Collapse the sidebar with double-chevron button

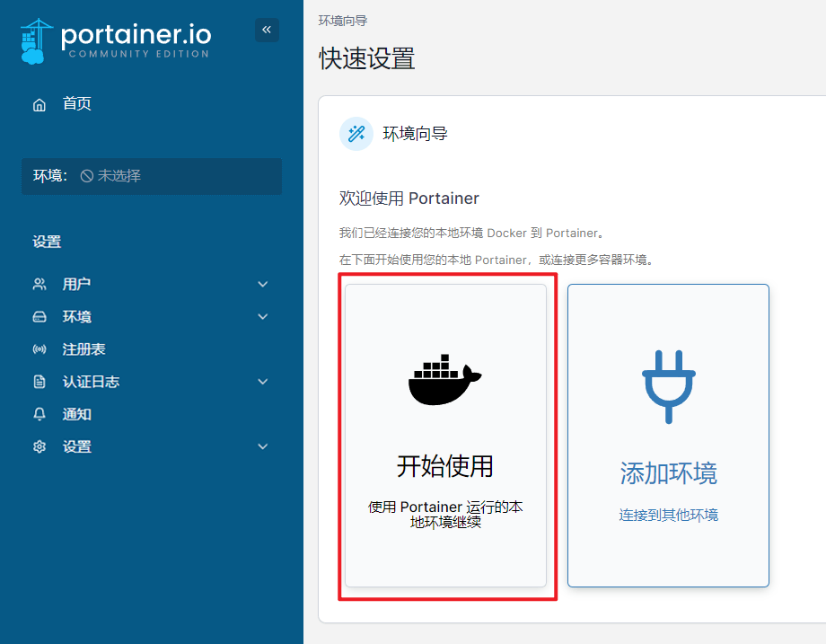267,30
